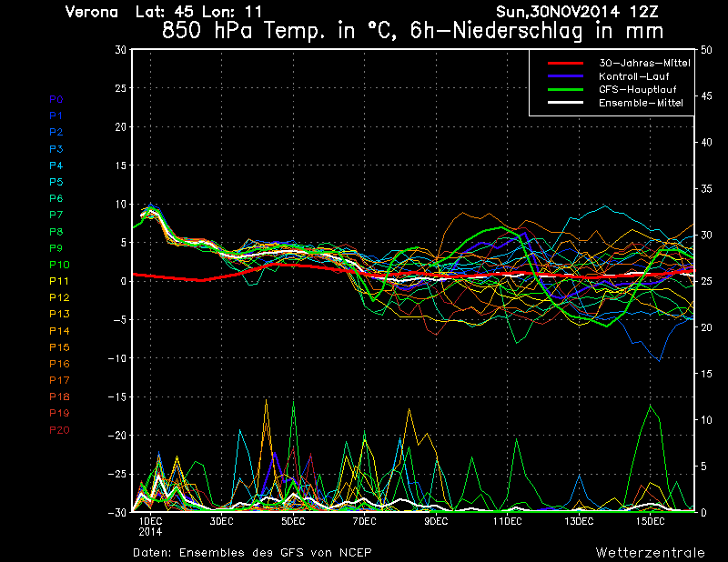Select the P20 ensemble member label
Image resolution: width=728 pixels, height=562 pixels.
(58, 430)
